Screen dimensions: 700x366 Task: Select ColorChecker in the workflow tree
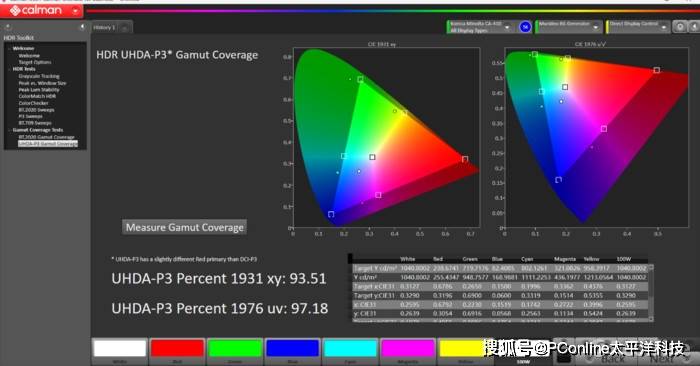(33, 103)
